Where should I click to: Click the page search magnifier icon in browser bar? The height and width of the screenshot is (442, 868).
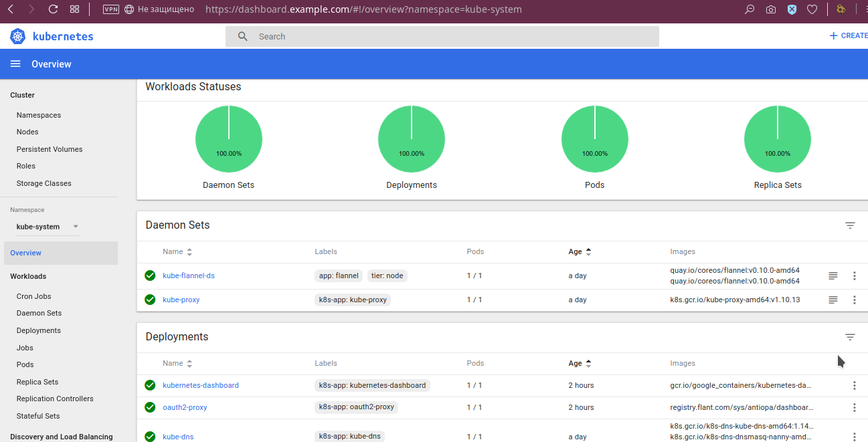point(750,9)
